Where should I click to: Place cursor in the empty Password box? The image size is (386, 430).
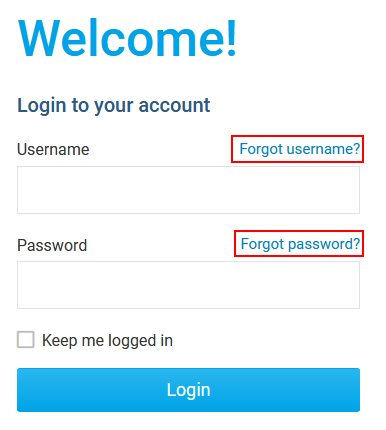click(188, 285)
